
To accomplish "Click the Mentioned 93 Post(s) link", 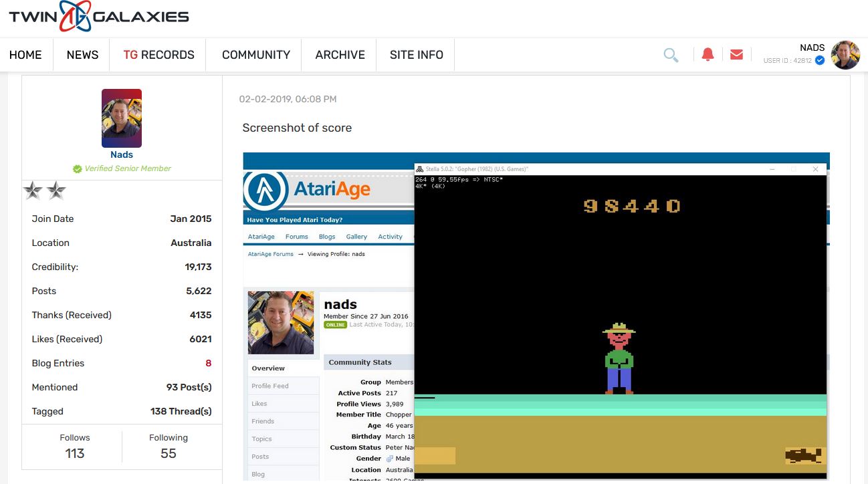I will pyautogui.click(x=189, y=387).
